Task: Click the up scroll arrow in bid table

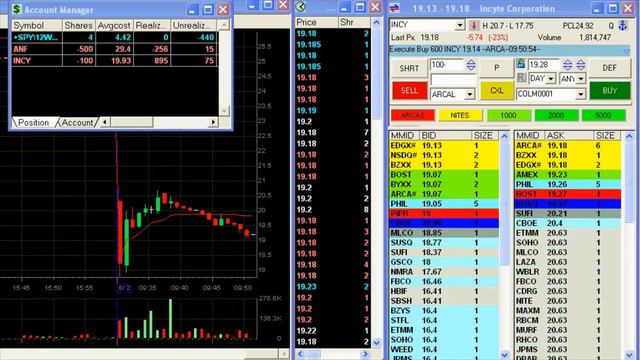Action: tap(504, 136)
